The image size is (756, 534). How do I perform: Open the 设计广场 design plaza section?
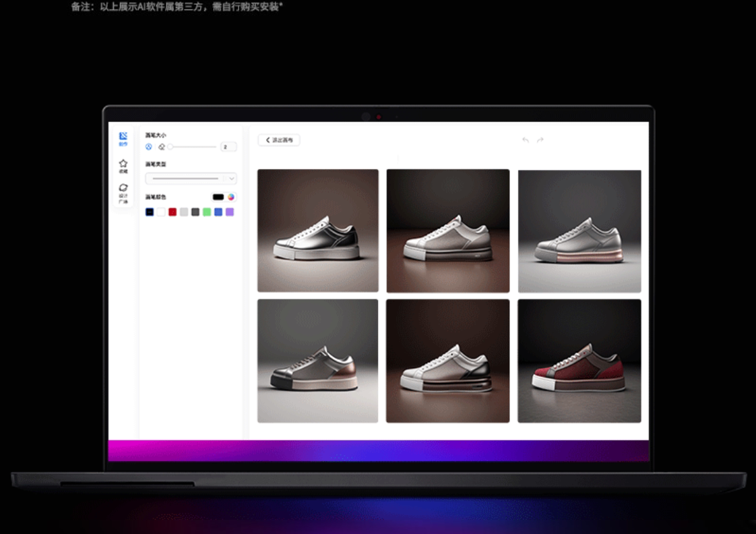point(123,194)
